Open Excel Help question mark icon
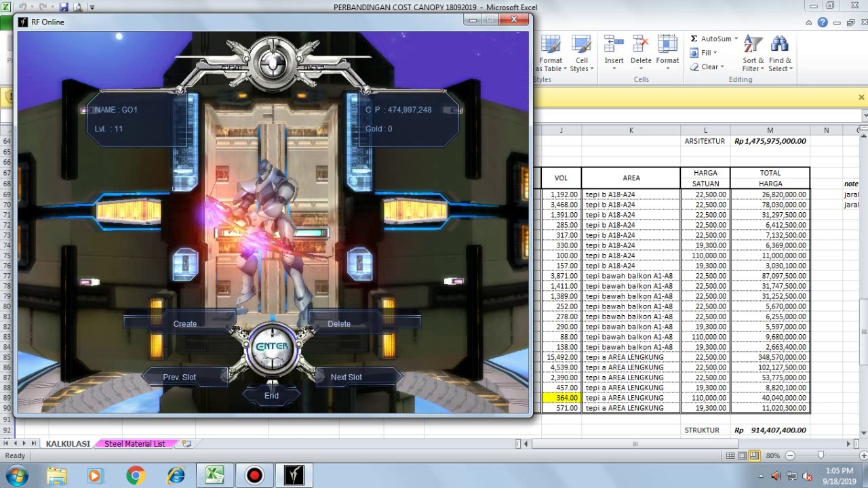 point(823,22)
